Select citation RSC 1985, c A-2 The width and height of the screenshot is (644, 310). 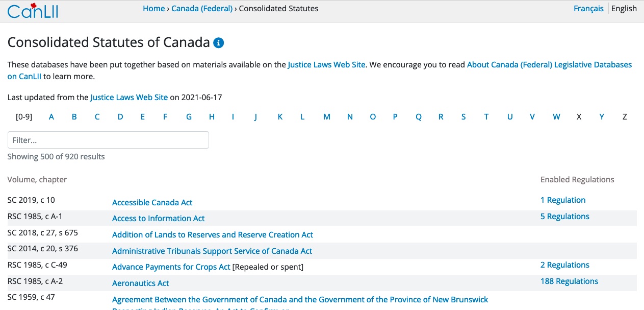click(x=35, y=281)
